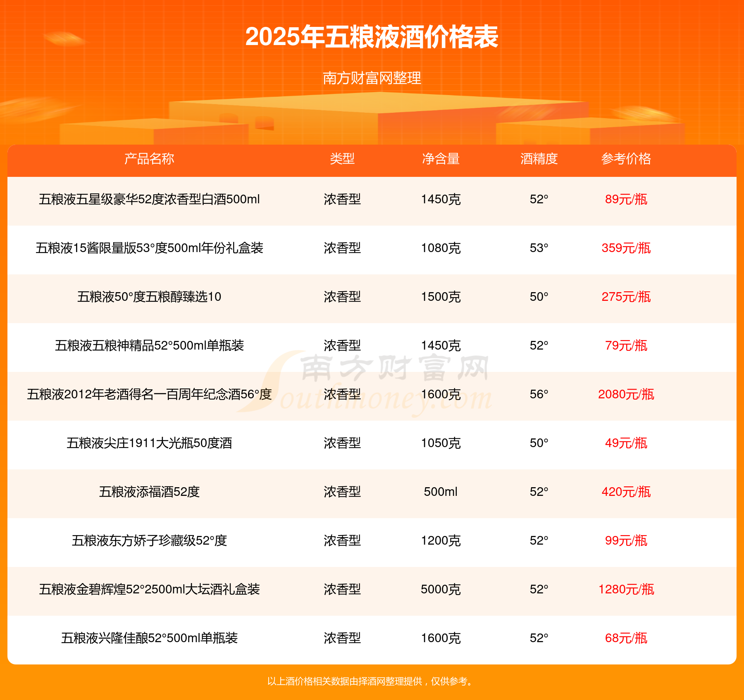Click the 420元/瓶 price
744x700 pixels.
tap(626, 492)
